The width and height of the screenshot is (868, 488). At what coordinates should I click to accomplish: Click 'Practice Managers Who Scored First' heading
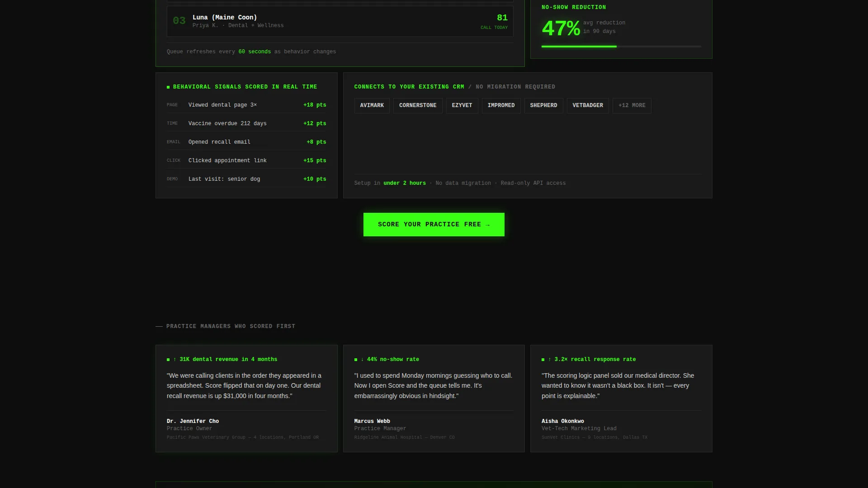click(x=231, y=326)
